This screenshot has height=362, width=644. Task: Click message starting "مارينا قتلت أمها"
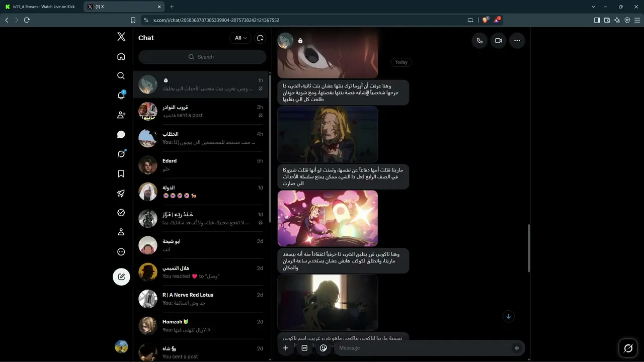click(343, 177)
